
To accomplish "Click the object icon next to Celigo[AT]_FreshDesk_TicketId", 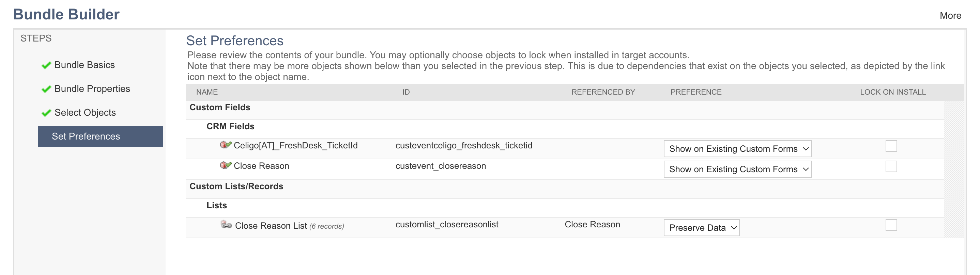I will point(226,145).
